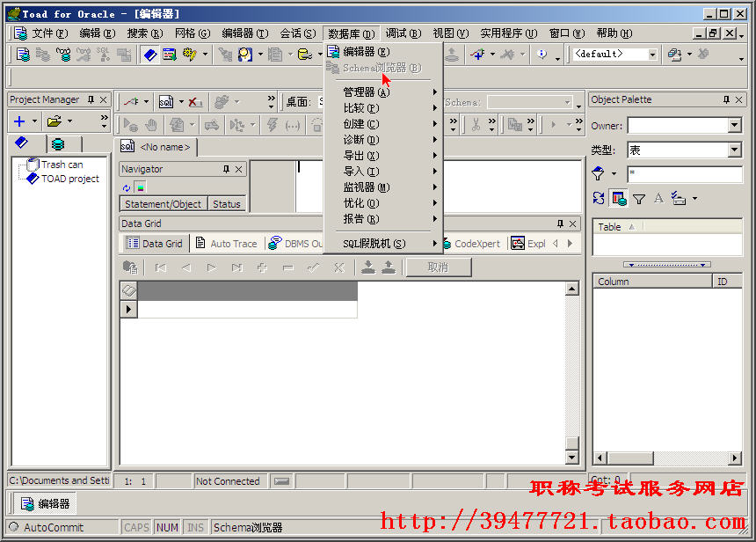Screen dimensions: 756x542
Task: Add item with blue plus in Project Manager
Action: coord(19,121)
